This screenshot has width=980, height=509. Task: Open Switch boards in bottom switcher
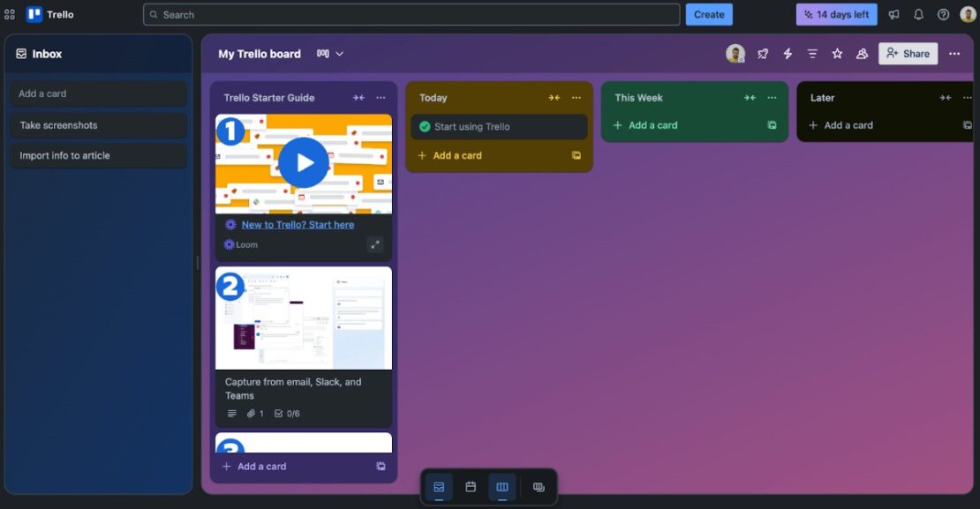[x=539, y=487]
